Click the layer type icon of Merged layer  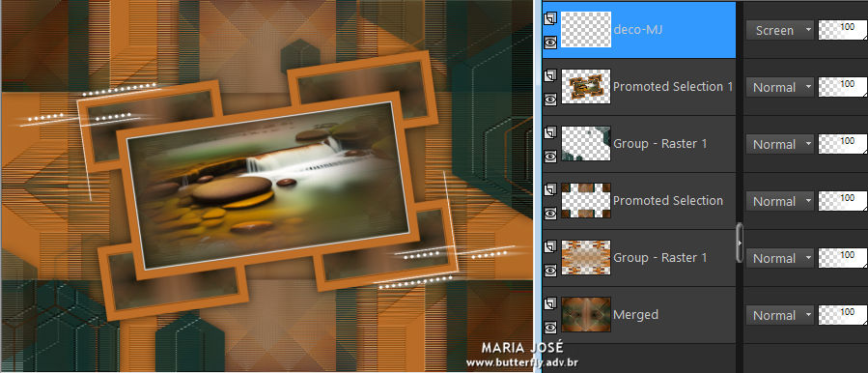(549, 303)
